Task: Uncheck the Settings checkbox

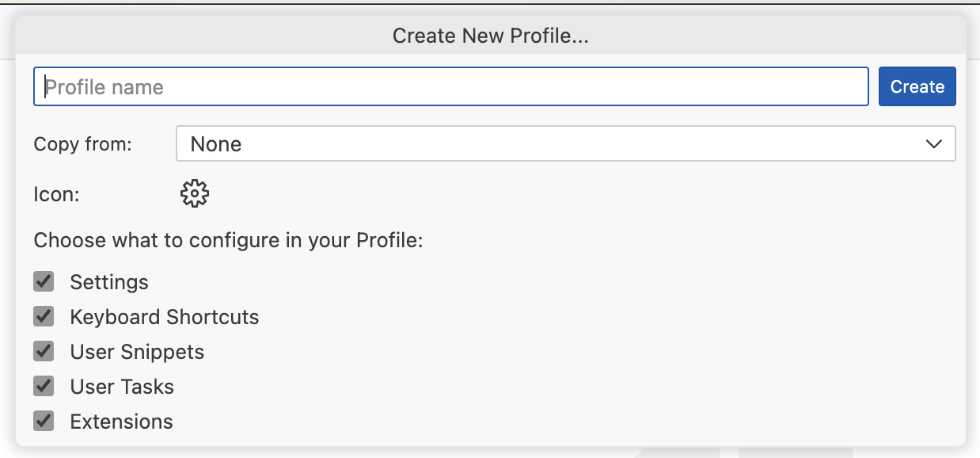Action: [44, 281]
